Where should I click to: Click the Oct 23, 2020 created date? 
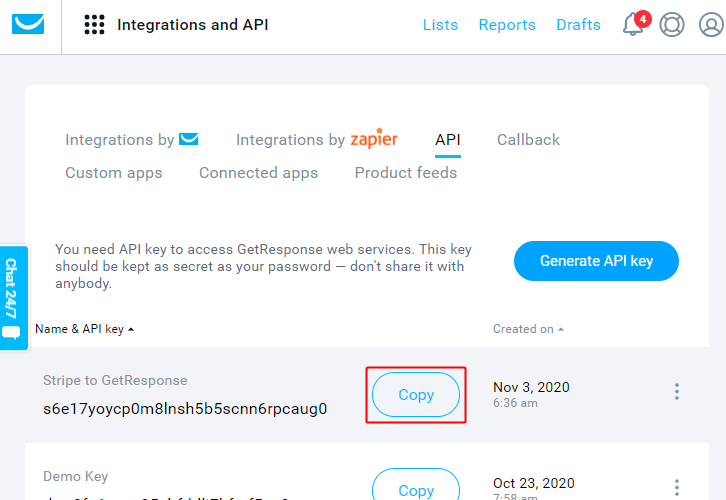coord(534,483)
